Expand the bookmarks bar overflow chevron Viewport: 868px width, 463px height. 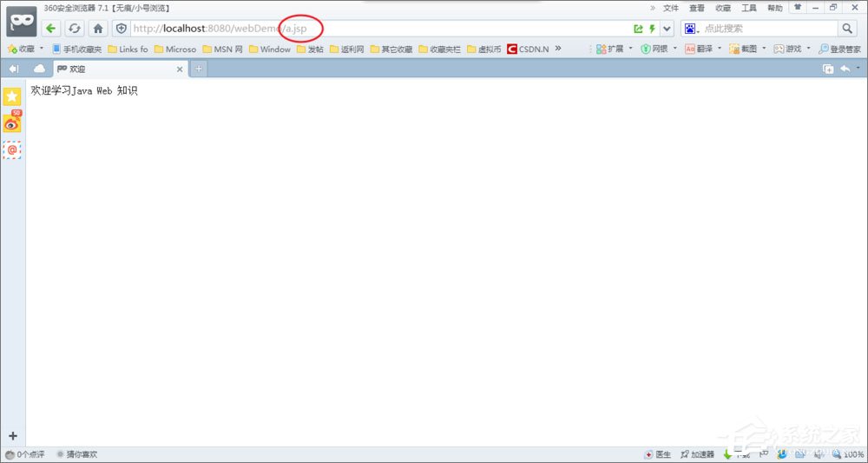[558, 48]
